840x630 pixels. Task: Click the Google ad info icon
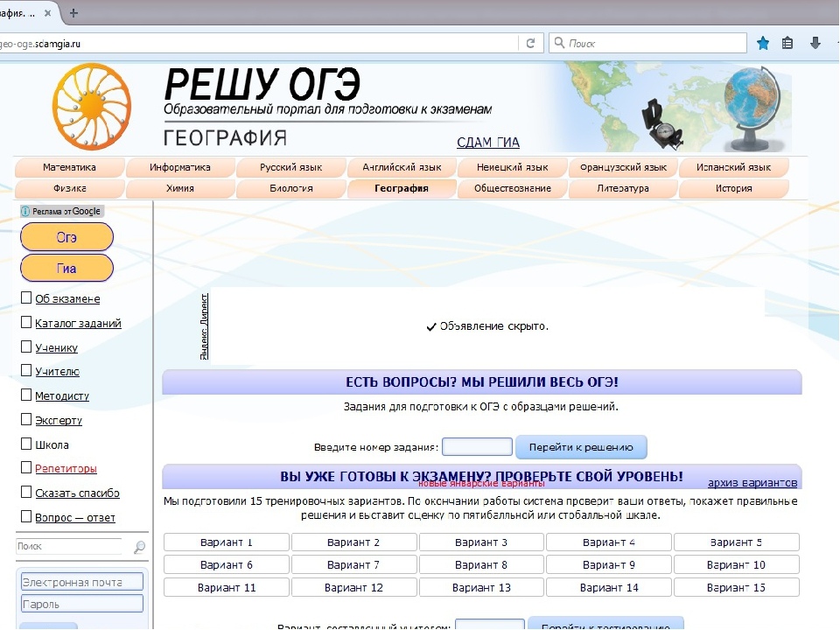point(25,211)
